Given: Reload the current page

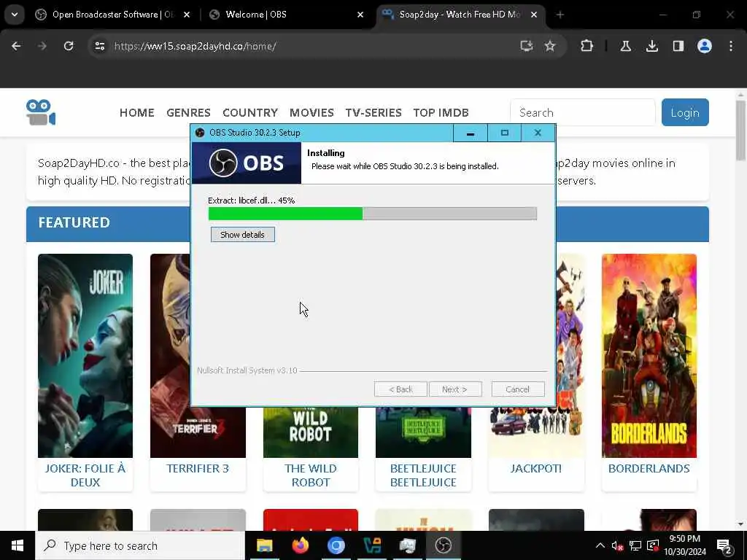Looking at the screenshot, I should [69, 46].
